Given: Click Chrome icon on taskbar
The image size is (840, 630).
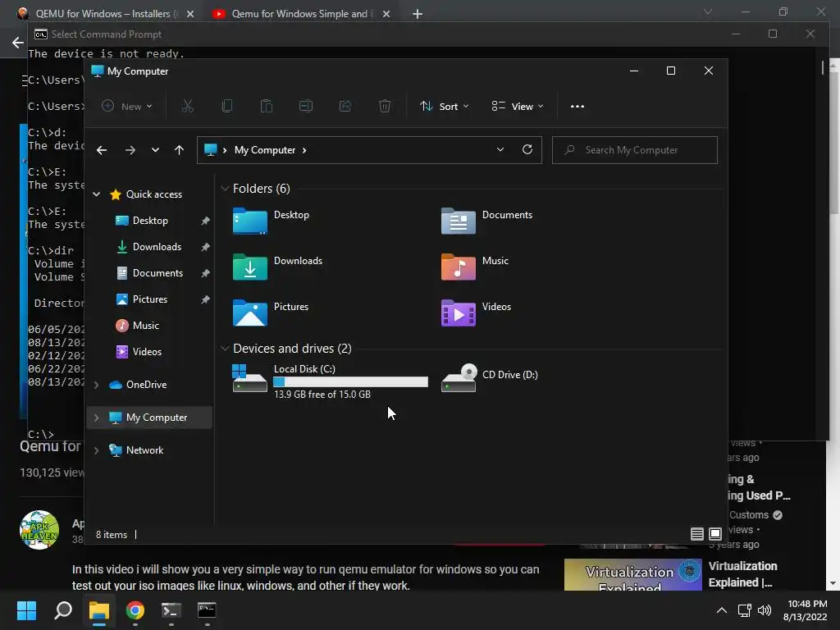Looking at the screenshot, I should [x=135, y=610].
